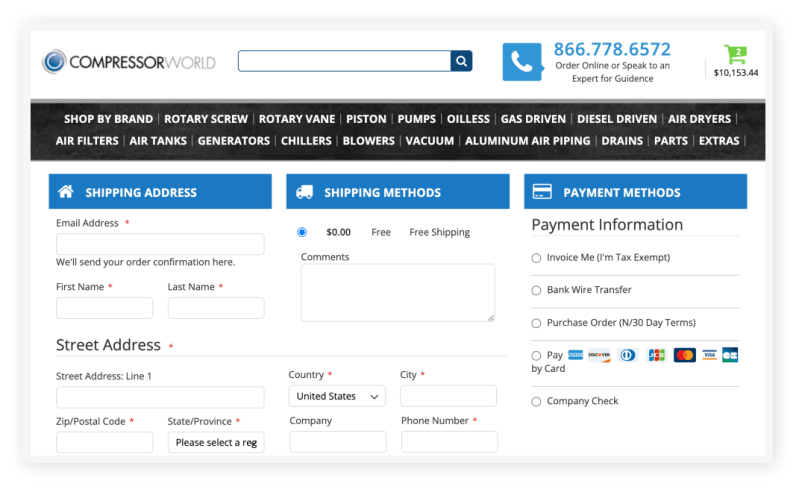Click the truck icon in Shipping Methods header
This screenshot has width=799, height=489.
(x=304, y=192)
